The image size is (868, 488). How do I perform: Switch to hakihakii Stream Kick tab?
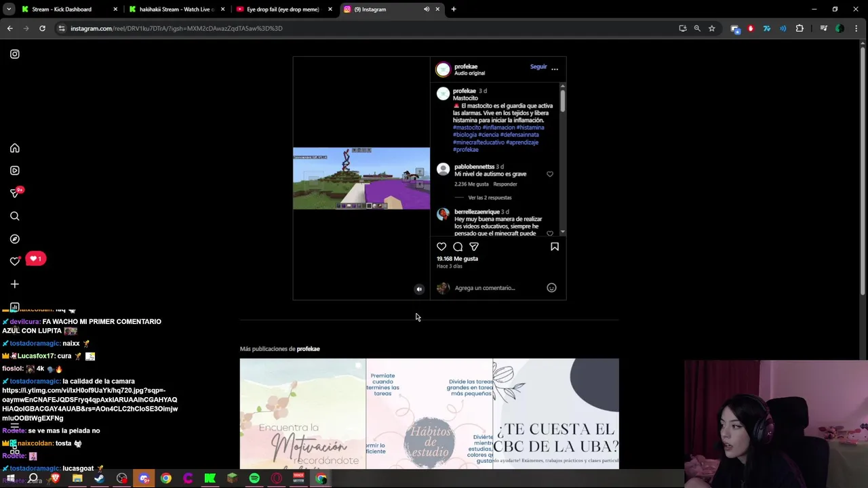click(x=176, y=9)
